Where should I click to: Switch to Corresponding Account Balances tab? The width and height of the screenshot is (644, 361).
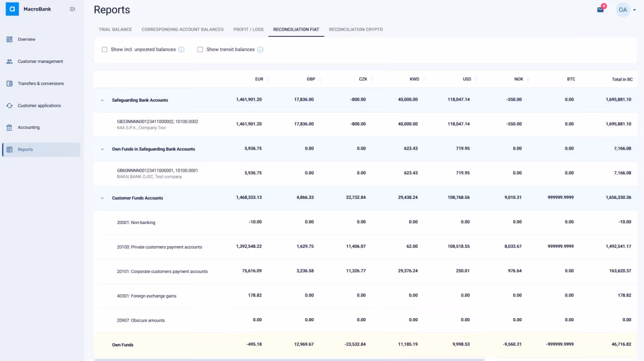coord(183,29)
